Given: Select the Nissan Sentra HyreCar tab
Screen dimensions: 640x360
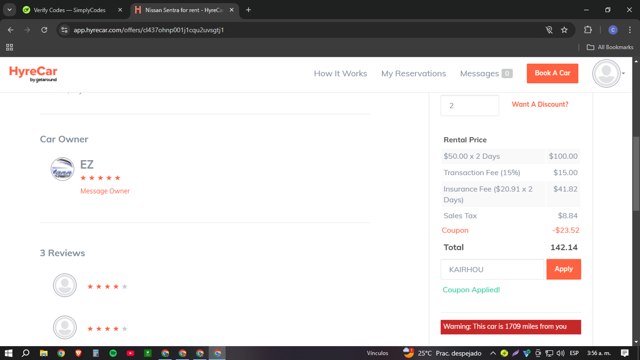Looking at the screenshot, I should pyautogui.click(x=184, y=10).
